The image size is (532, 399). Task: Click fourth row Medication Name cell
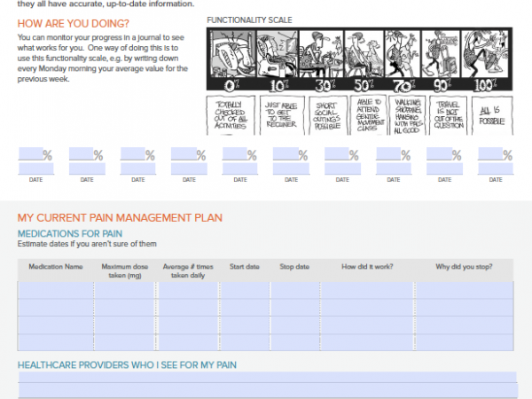[x=56, y=342]
